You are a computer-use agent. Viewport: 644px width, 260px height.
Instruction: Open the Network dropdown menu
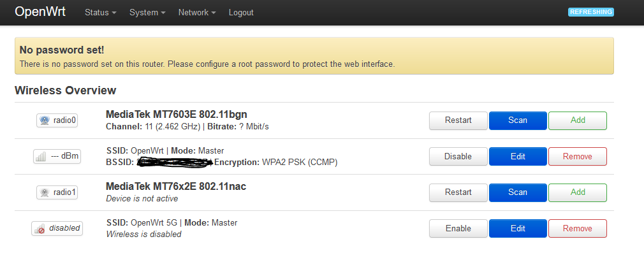tap(197, 13)
